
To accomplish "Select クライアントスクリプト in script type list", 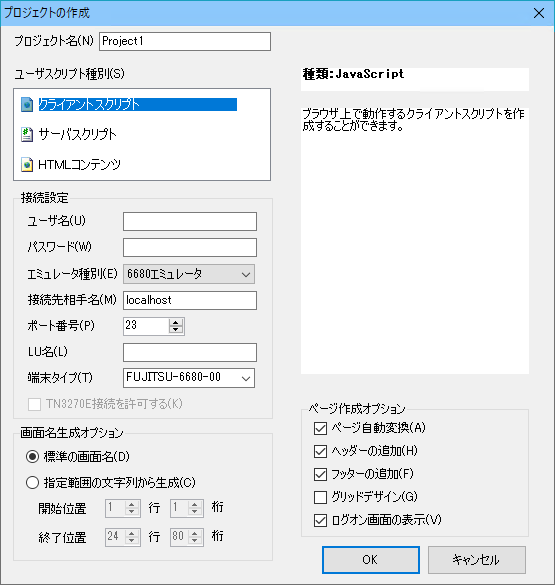I will 137,104.
